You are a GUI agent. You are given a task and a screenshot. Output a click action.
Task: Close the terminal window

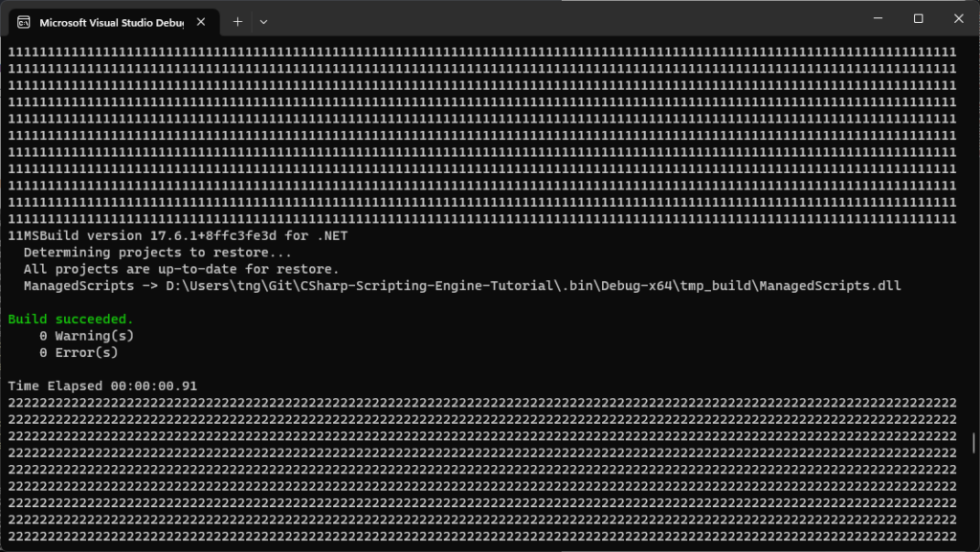pos(958,18)
